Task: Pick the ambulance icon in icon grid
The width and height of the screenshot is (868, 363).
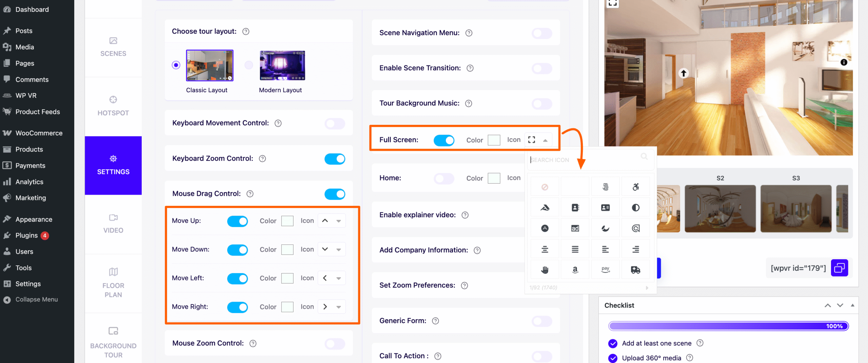Action: pyautogui.click(x=635, y=270)
